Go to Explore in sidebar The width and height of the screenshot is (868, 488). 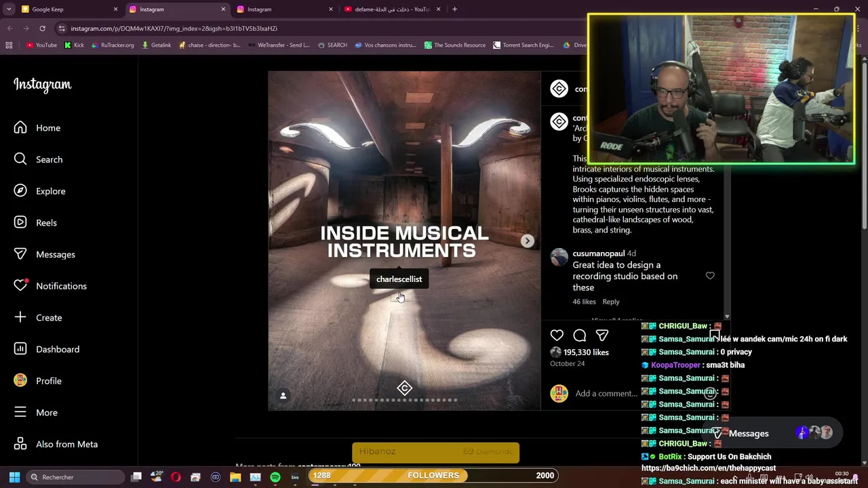pos(40,191)
